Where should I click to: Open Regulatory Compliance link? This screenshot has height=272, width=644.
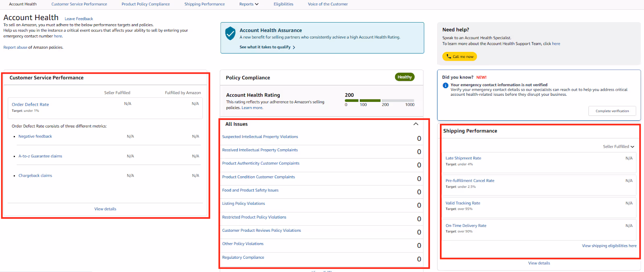point(243,258)
